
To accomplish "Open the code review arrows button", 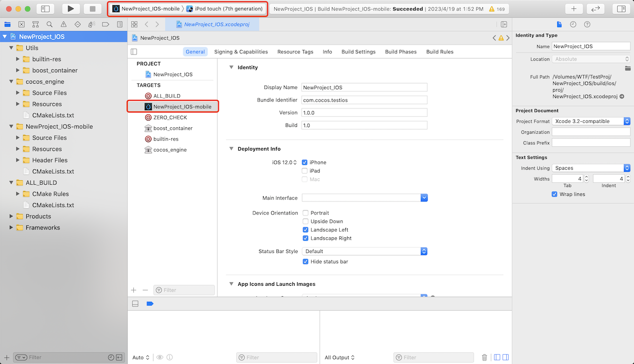I will (595, 8).
